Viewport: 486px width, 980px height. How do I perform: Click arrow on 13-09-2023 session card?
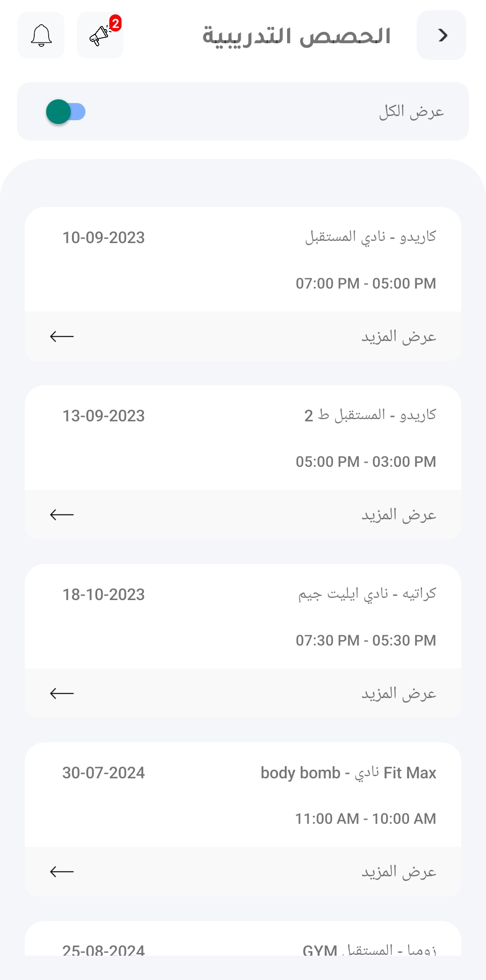click(62, 515)
